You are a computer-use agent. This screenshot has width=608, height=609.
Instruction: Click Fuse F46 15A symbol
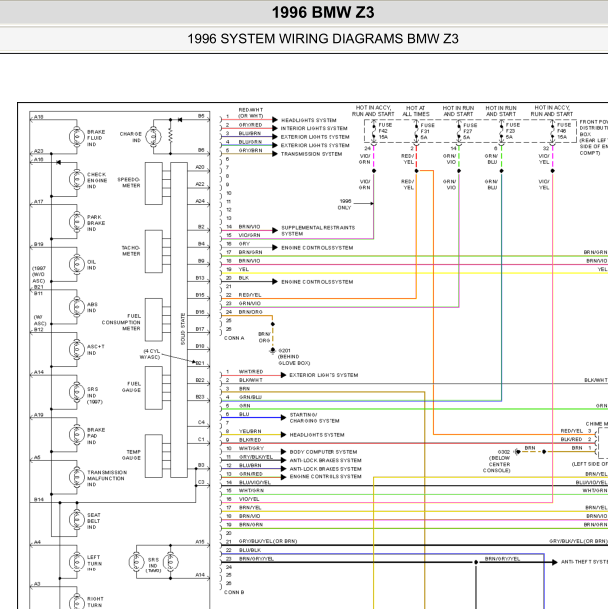552,132
